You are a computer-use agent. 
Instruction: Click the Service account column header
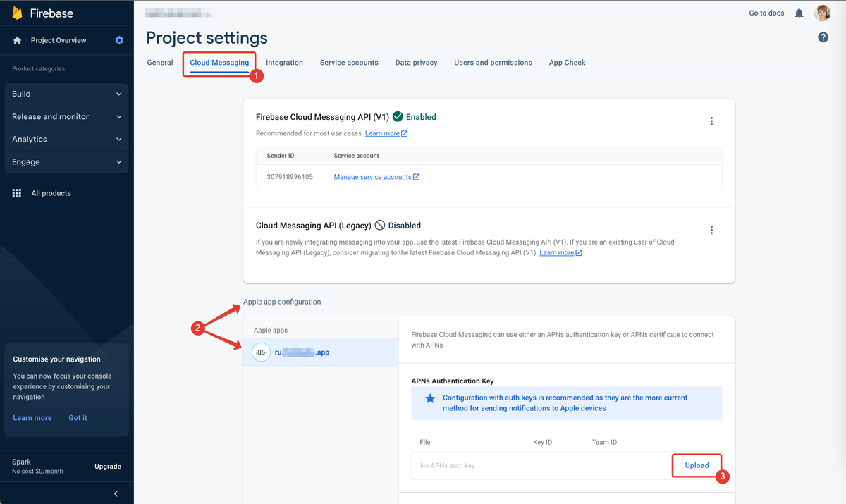pos(356,156)
